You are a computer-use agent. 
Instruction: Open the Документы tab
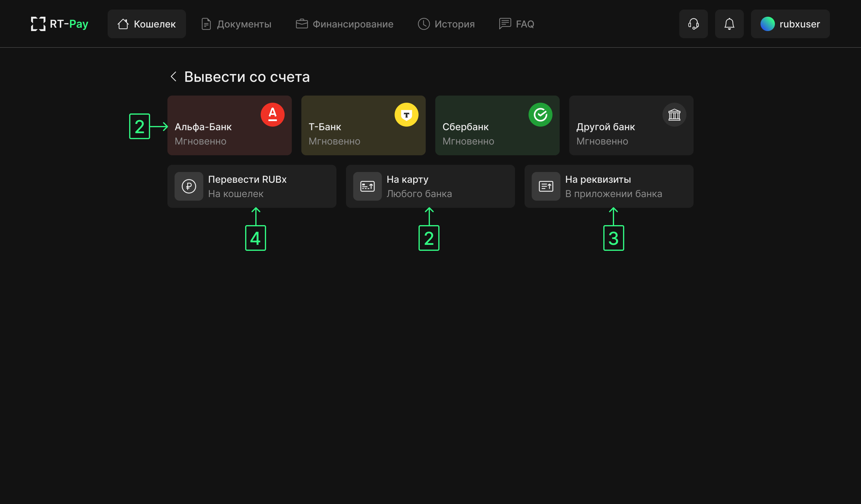pos(236,24)
